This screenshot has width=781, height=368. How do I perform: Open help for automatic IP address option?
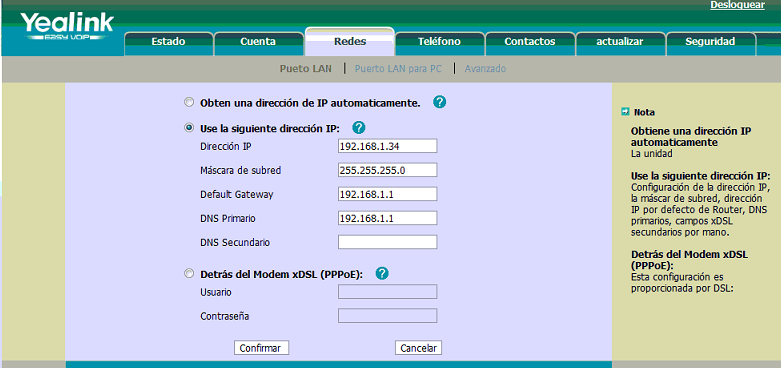point(439,102)
